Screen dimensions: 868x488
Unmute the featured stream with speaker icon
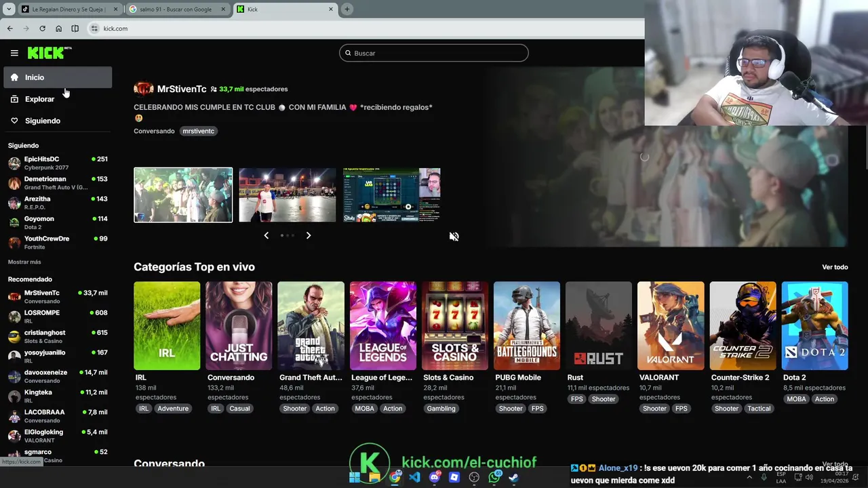click(454, 237)
